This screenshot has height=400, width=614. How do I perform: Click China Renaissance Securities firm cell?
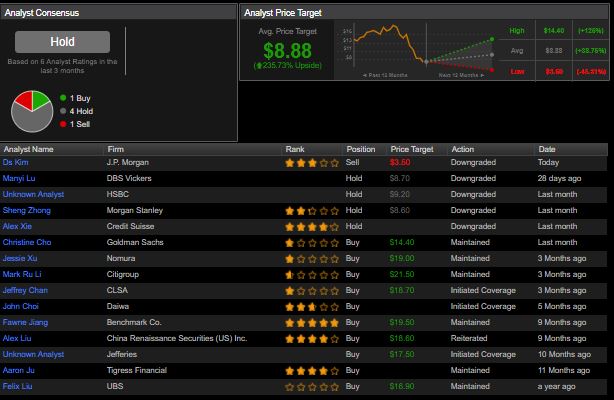tap(177, 338)
